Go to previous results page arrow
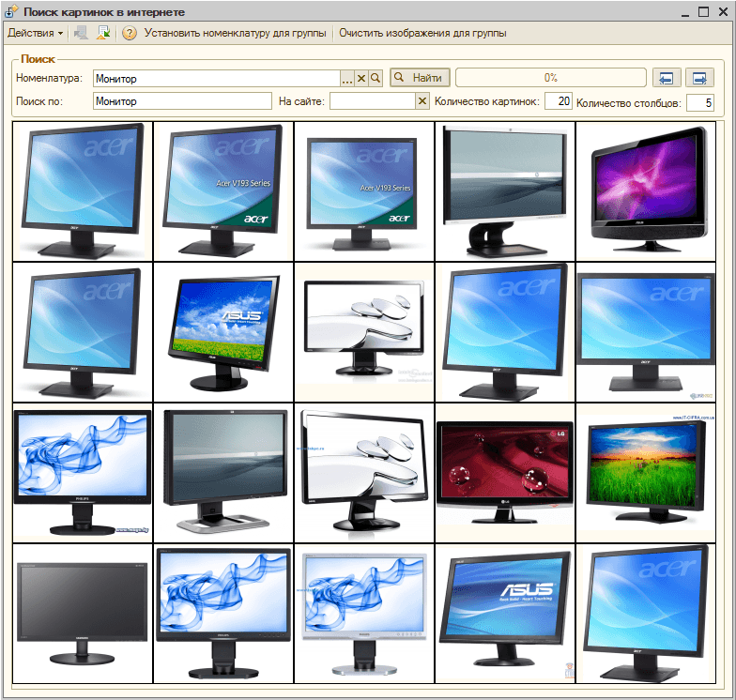736x700 pixels. (x=667, y=78)
